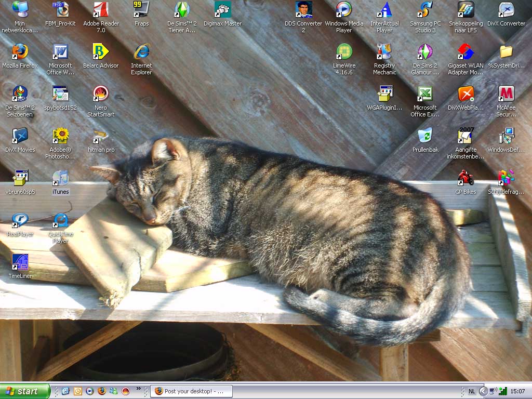Image resolution: width=532 pixels, height=399 pixels.
Task: Select the spybotsd152 installer icon
Action: coord(60,98)
